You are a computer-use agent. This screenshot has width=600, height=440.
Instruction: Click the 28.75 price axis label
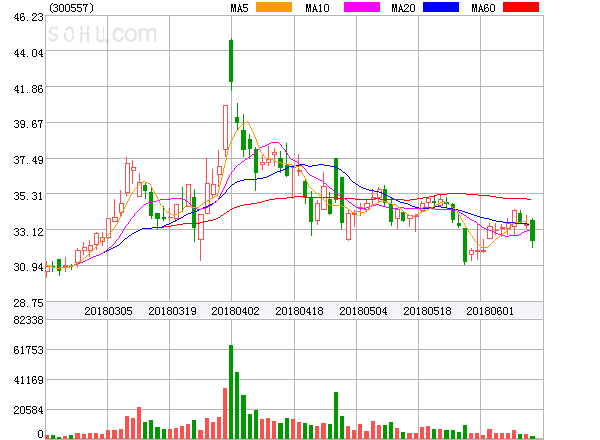tap(29, 303)
